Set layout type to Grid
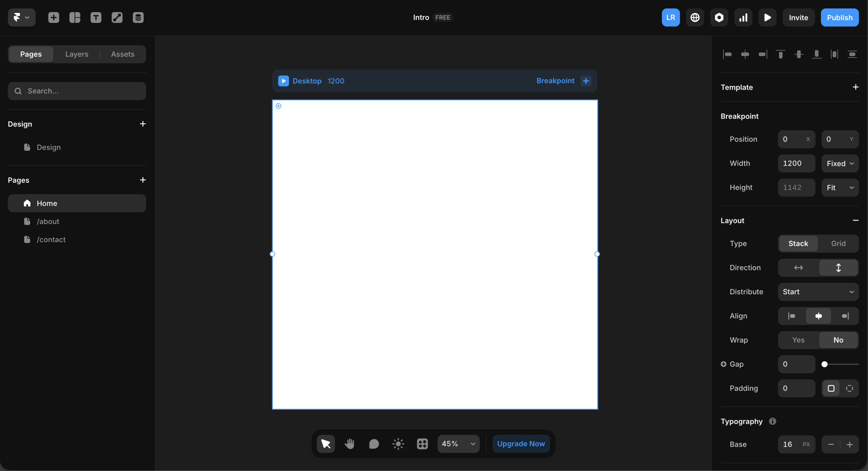This screenshot has height=471, width=868. pyautogui.click(x=838, y=244)
